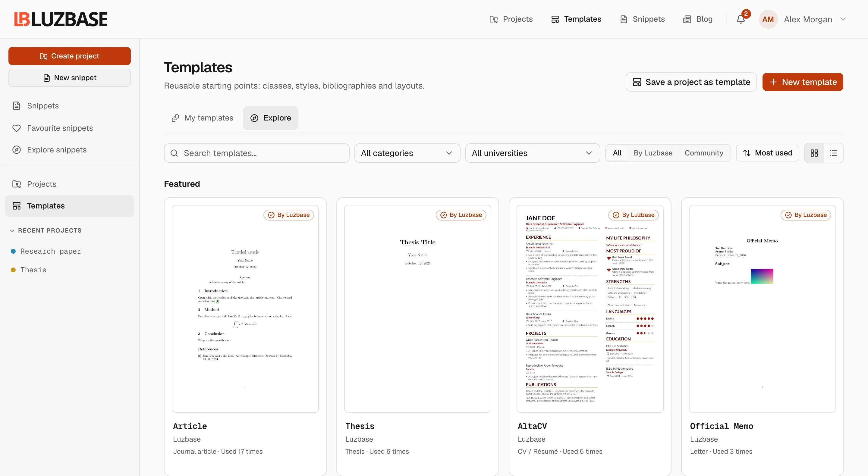Select the All source filter

[x=617, y=153]
